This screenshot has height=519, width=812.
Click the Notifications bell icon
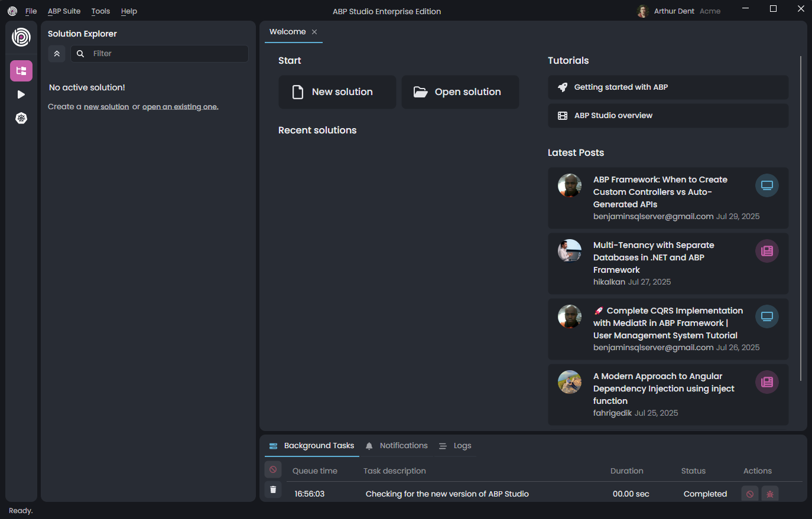pos(369,446)
